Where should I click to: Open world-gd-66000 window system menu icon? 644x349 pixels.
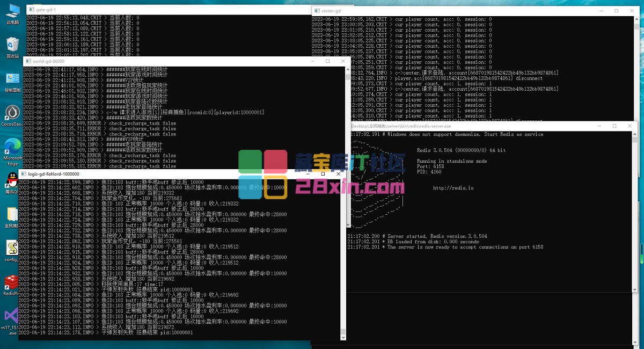pyautogui.click(x=27, y=61)
